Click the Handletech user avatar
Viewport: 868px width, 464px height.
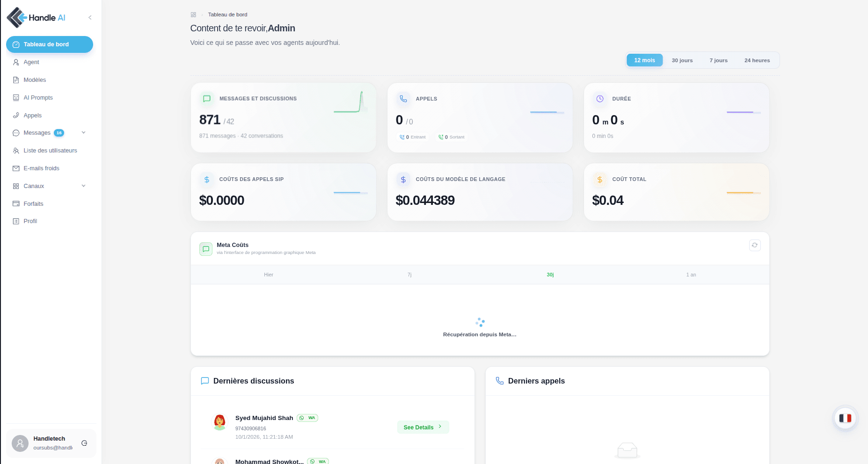20,443
